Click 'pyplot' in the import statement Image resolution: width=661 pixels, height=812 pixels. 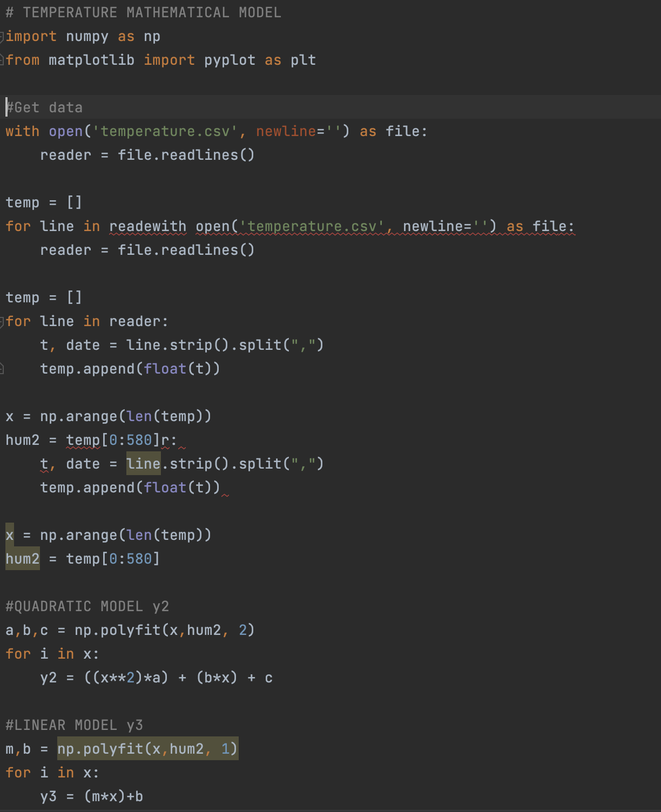click(230, 60)
